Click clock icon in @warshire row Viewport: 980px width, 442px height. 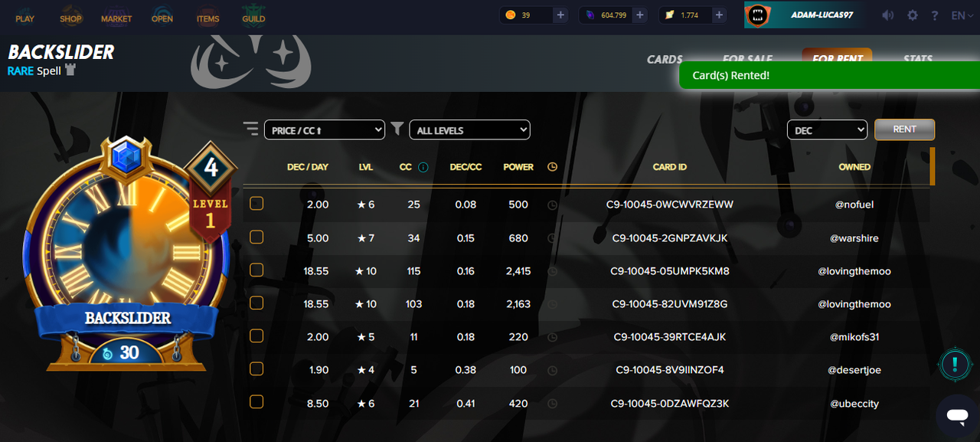click(x=552, y=238)
